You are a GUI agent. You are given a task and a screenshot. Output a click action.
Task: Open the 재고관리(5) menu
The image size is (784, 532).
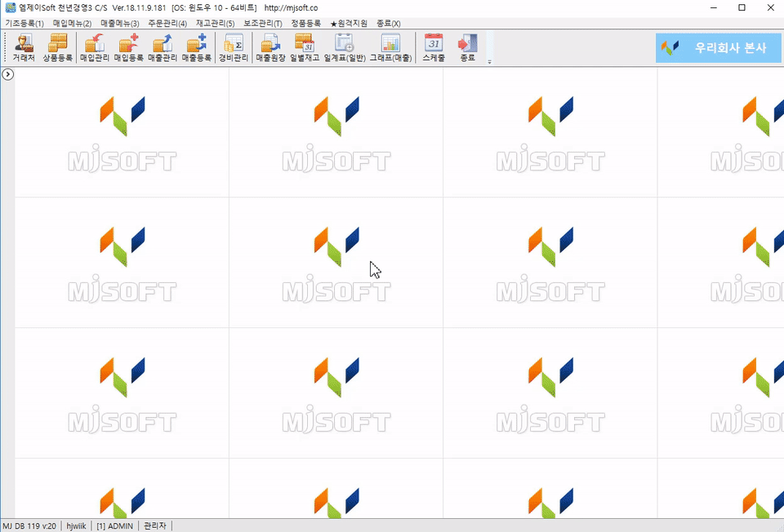point(215,24)
